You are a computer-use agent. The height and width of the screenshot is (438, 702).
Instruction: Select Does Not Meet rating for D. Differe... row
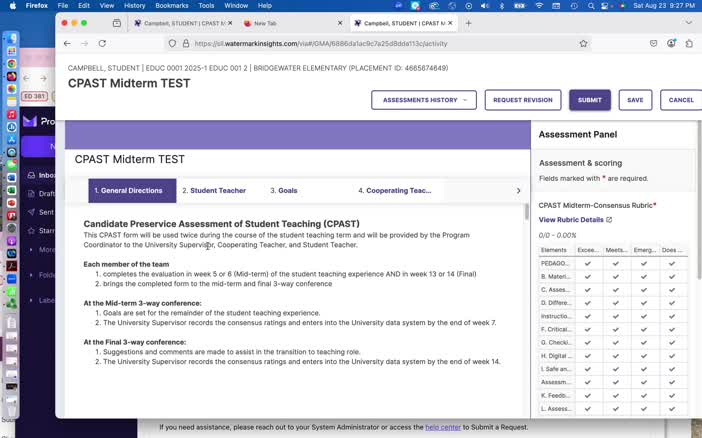point(672,303)
